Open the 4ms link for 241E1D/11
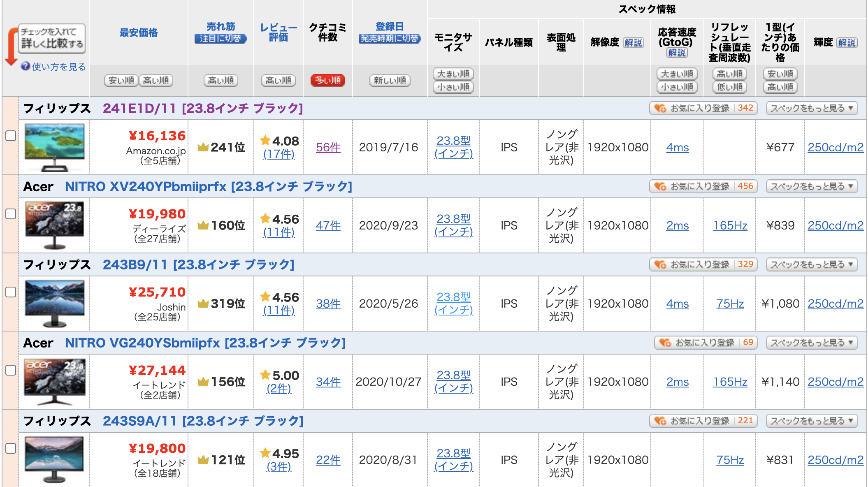The width and height of the screenshot is (868, 487). [678, 147]
